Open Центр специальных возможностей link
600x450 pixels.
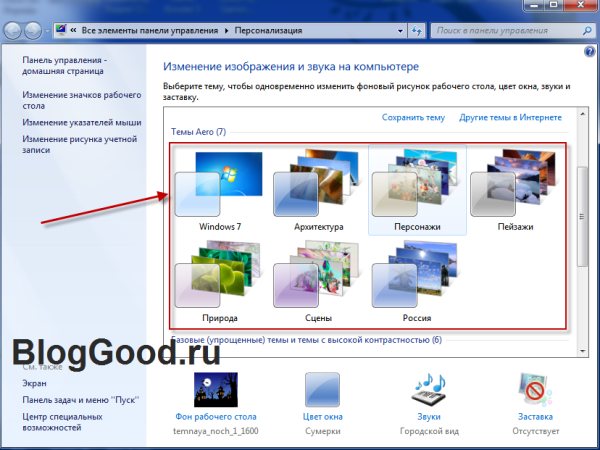[62, 422]
